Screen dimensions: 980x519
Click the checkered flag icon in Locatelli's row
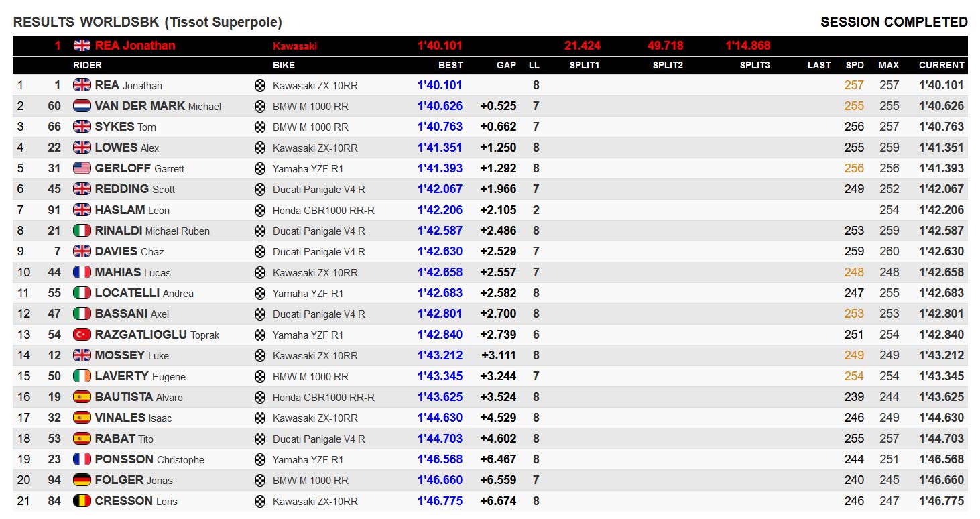click(x=260, y=294)
